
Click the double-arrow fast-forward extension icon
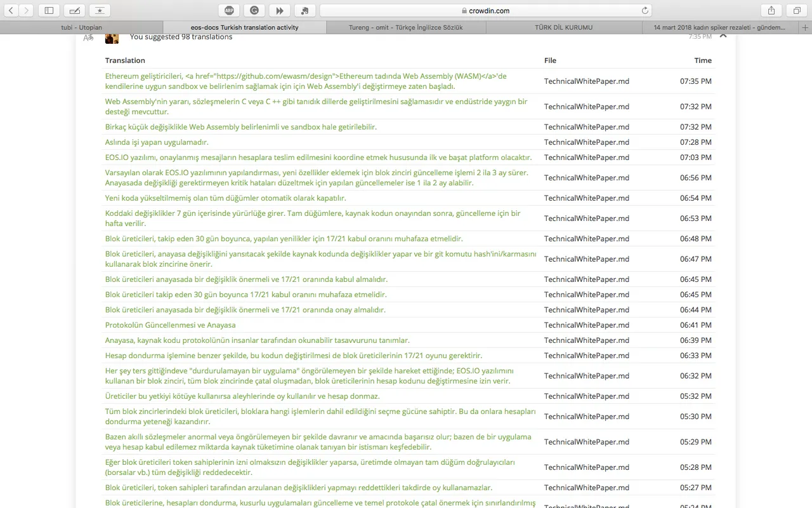(280, 10)
